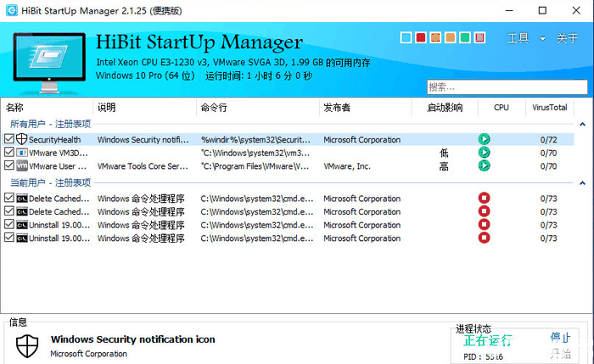Click the 0/70 value in VMware User row
This screenshot has height=364, width=594.
pyautogui.click(x=548, y=166)
